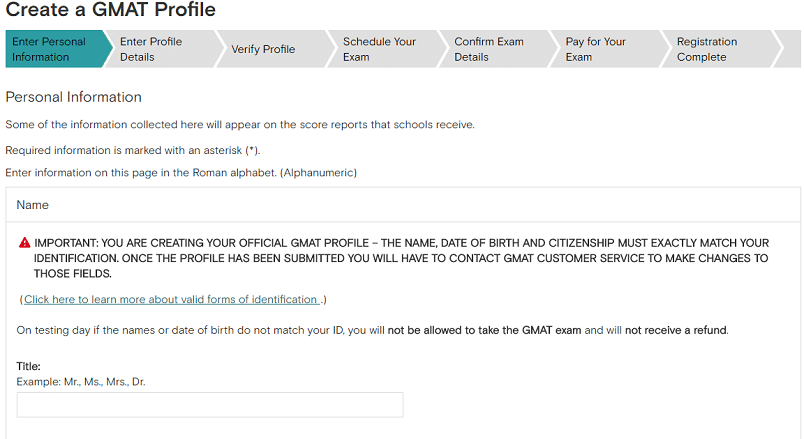Click the Registration Complete step
This screenshot has height=439, width=804.
(708, 49)
